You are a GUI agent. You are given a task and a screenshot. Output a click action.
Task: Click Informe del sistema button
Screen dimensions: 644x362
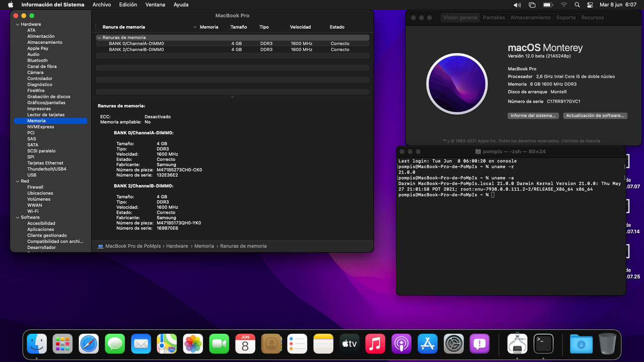tap(533, 116)
